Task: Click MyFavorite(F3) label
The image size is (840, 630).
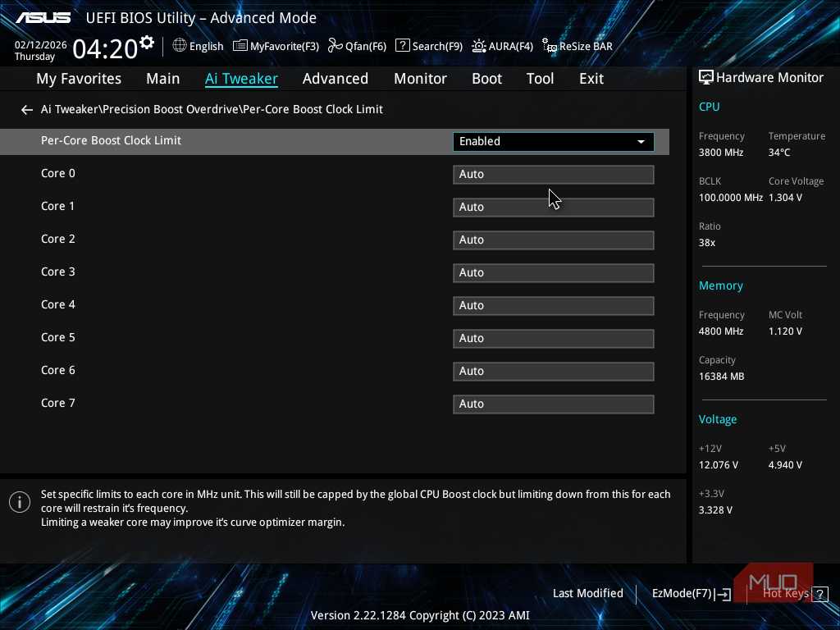Action: [285, 47]
